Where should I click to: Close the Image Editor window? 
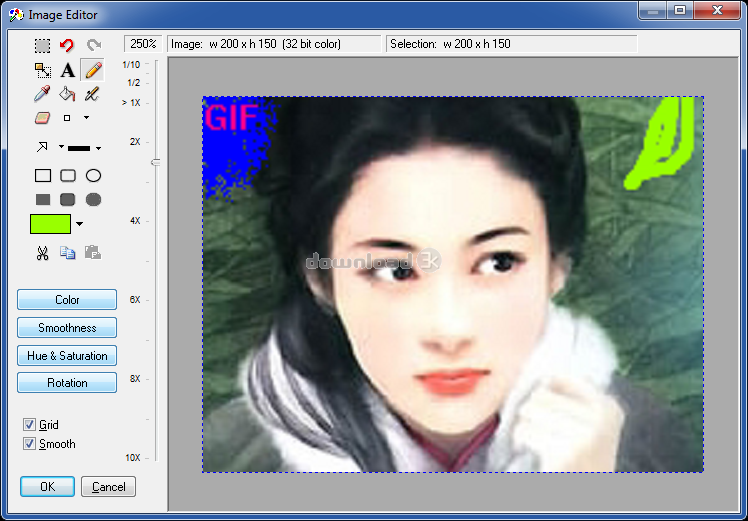point(717,10)
